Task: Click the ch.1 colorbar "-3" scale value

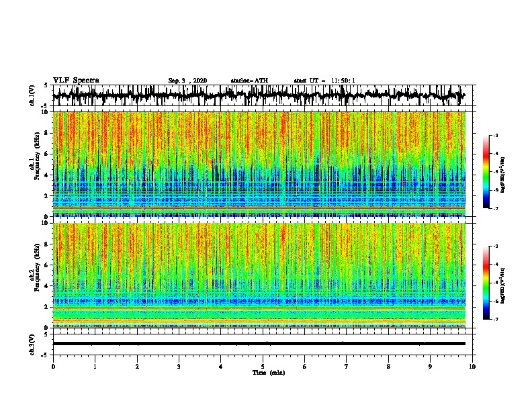Action: click(x=496, y=136)
